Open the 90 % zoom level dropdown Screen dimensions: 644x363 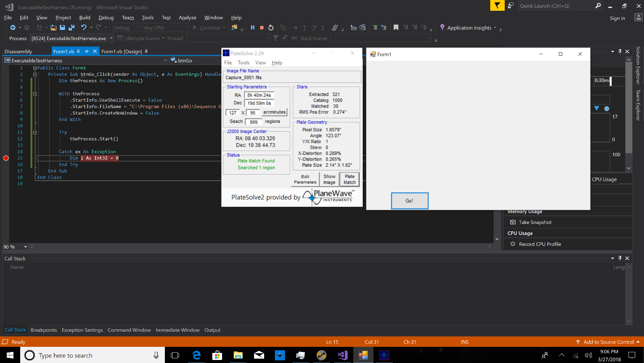(15, 247)
